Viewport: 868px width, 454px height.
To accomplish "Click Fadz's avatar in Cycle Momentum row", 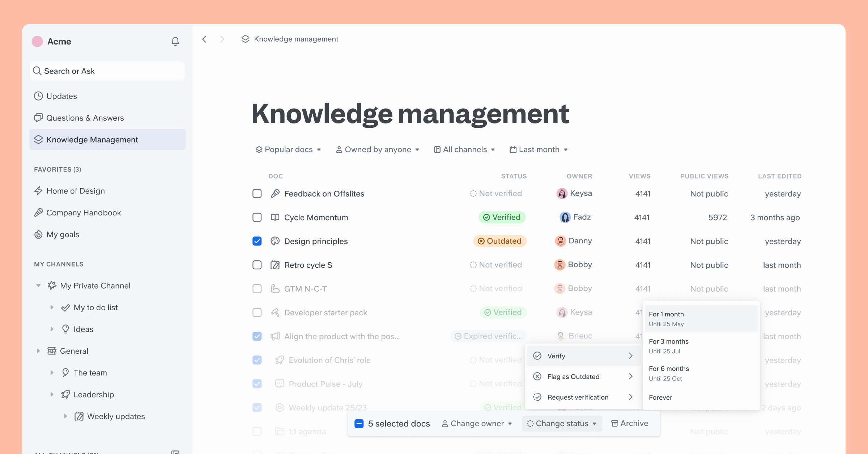I will [x=565, y=217].
